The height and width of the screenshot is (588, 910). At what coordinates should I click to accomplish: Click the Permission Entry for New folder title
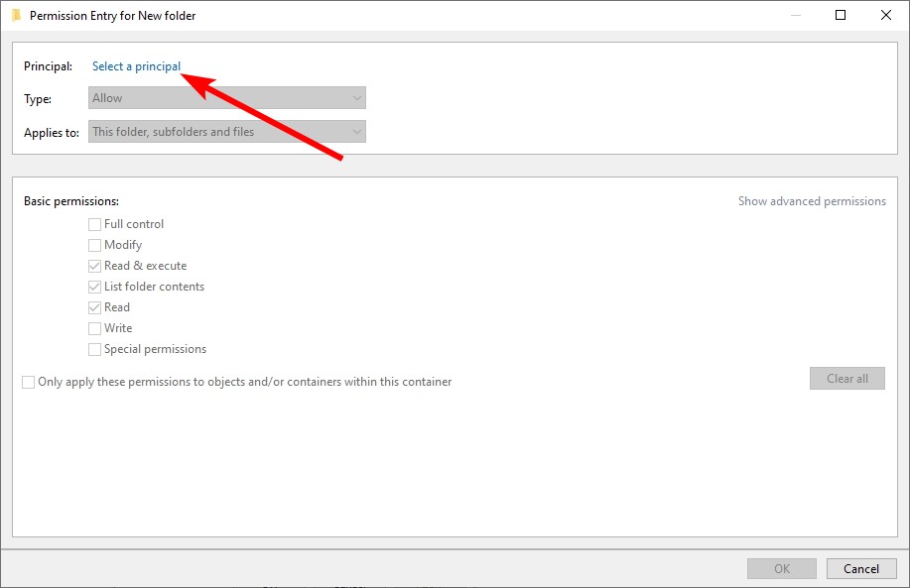pyautogui.click(x=112, y=16)
